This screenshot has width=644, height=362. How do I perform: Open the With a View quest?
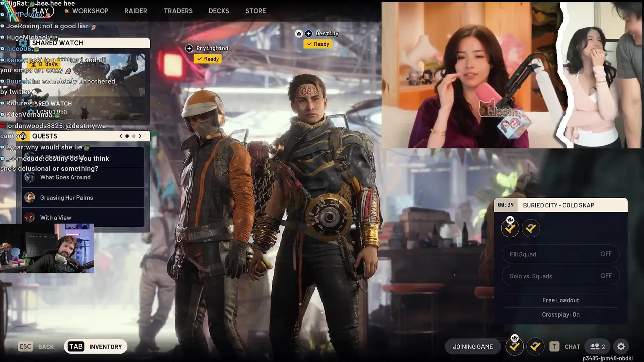coord(84,218)
